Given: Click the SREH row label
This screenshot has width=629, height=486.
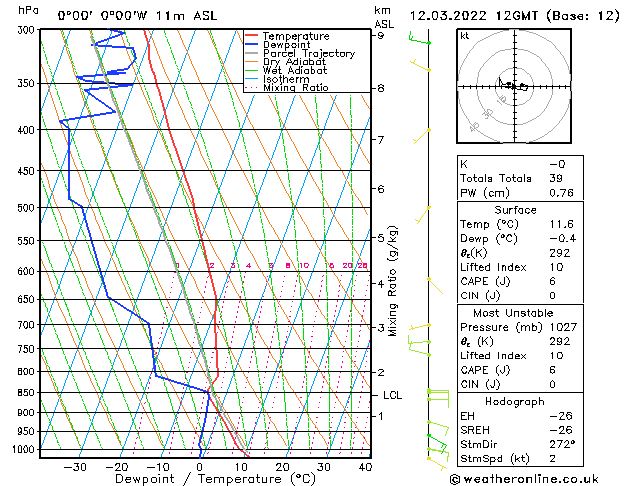Looking at the screenshot, I should [475, 430].
